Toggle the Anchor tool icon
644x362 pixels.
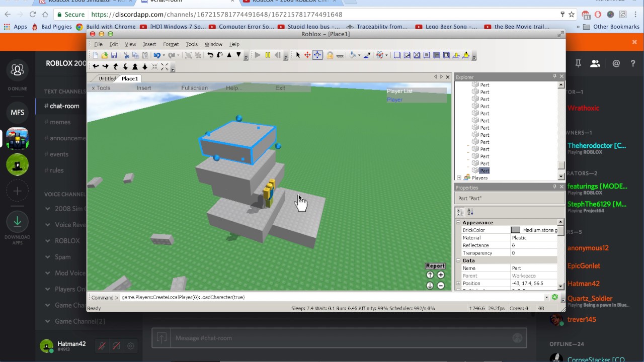point(340,55)
